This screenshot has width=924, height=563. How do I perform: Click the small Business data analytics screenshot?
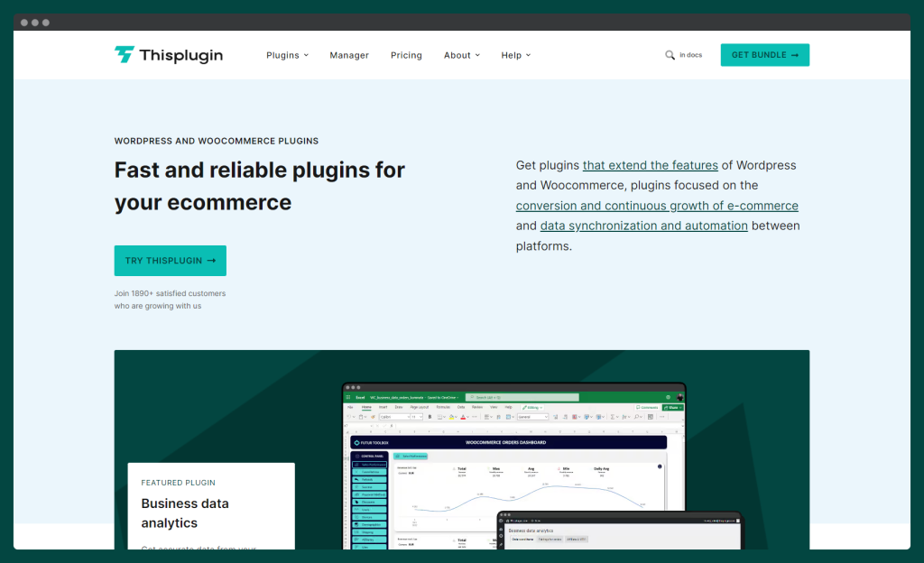pyautogui.click(x=621, y=531)
